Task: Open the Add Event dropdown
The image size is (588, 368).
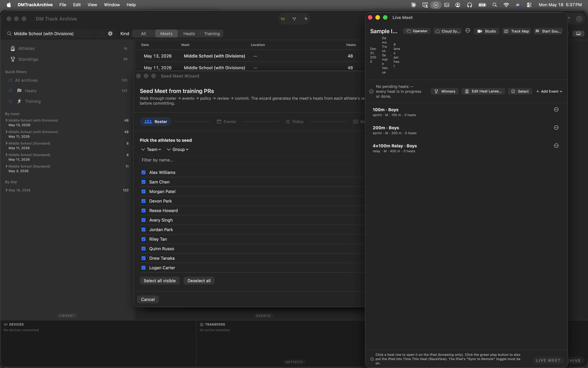Action: (549, 91)
